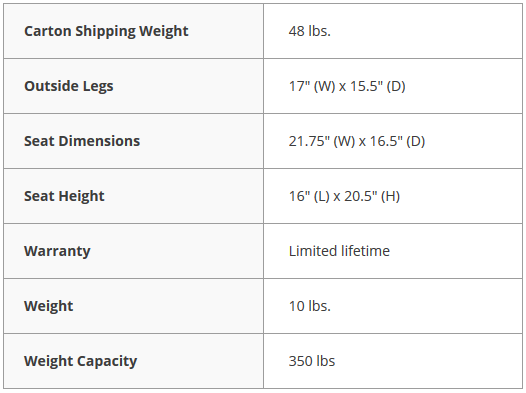Viewport: 526px width, 393px height.
Task: Click the 15.5" (D) part of Outside Legs
Action: click(x=378, y=86)
